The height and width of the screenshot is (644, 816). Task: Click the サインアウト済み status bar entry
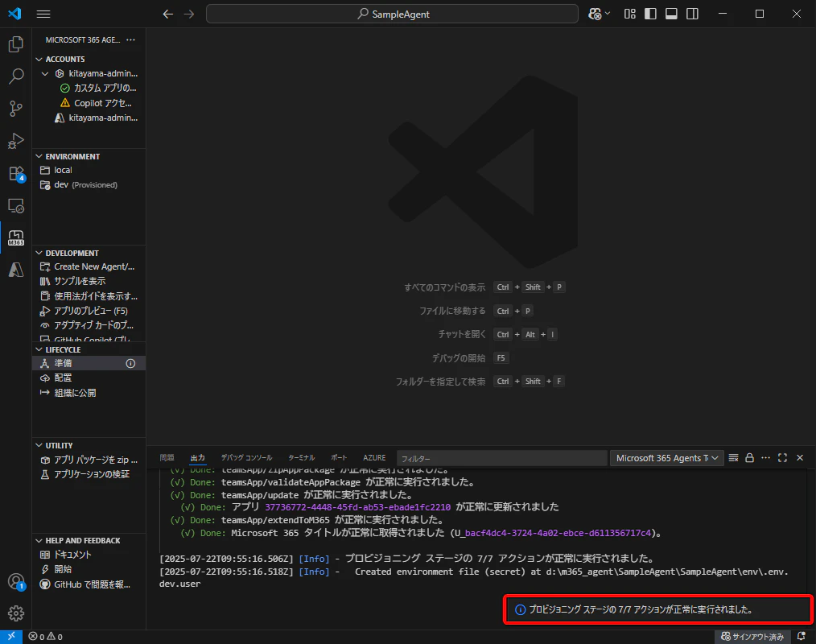click(x=752, y=637)
